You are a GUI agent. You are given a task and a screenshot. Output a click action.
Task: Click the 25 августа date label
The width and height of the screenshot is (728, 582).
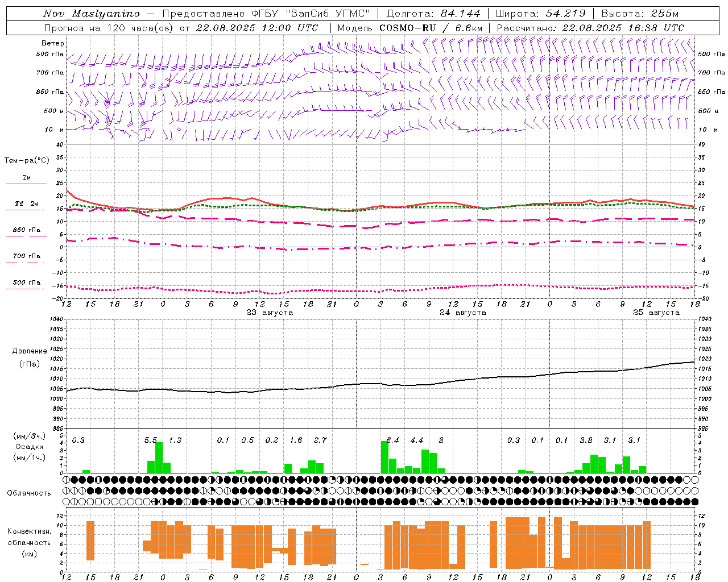tap(656, 313)
